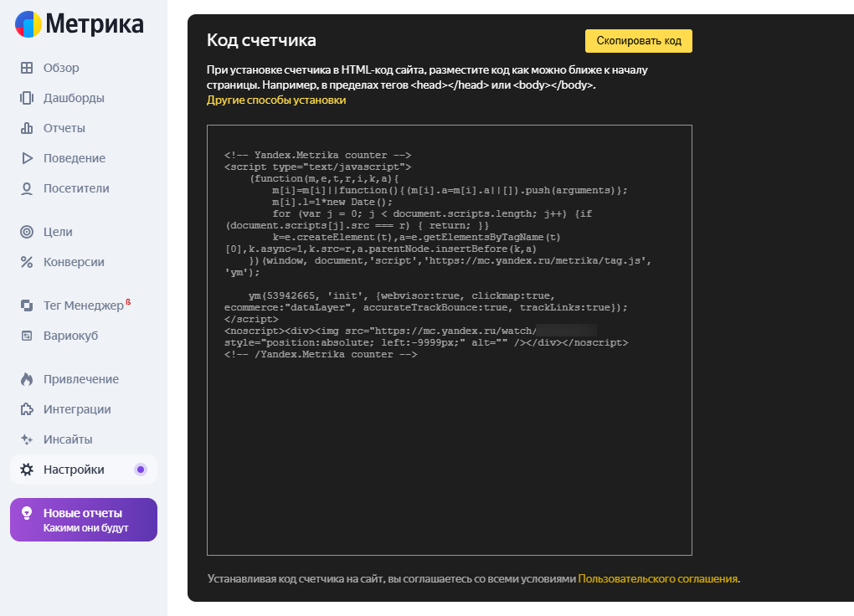
Task: Click the Цели target icon
Action: [x=27, y=232]
